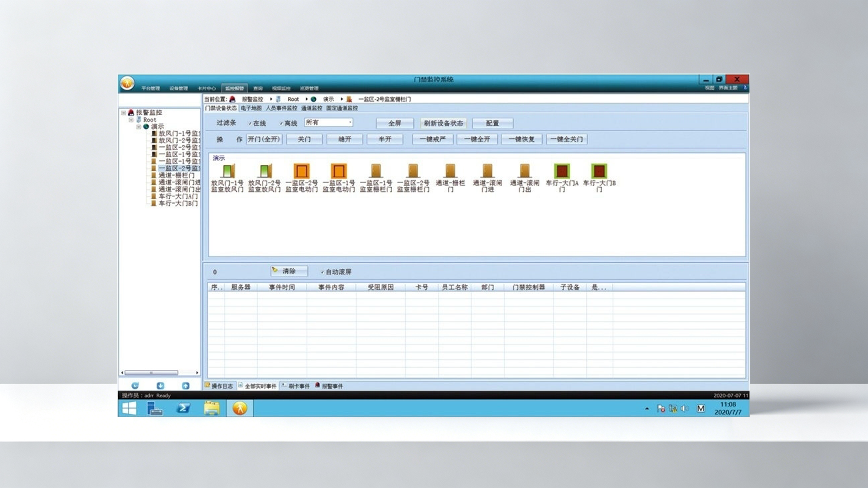Image resolution: width=868 pixels, height=488 pixels.
Task: Click the 开门(全开) button
Action: [264, 139]
